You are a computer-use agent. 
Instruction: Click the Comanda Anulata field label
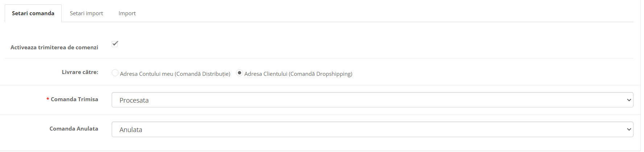click(x=74, y=129)
